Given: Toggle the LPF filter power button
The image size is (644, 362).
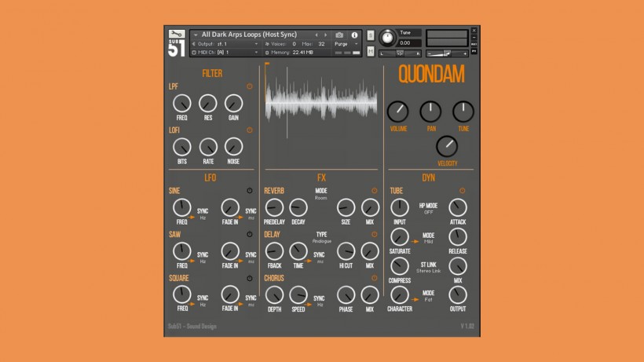Looking at the screenshot, I should (250, 86).
